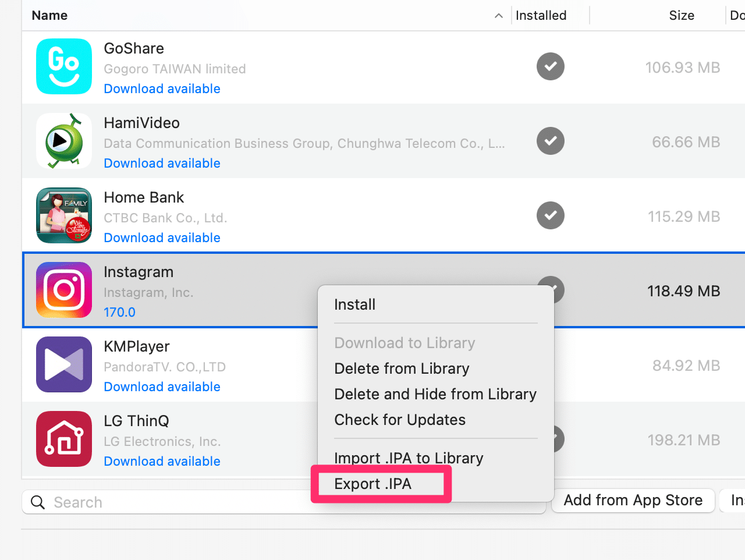Click the GoShare app icon

tap(64, 66)
